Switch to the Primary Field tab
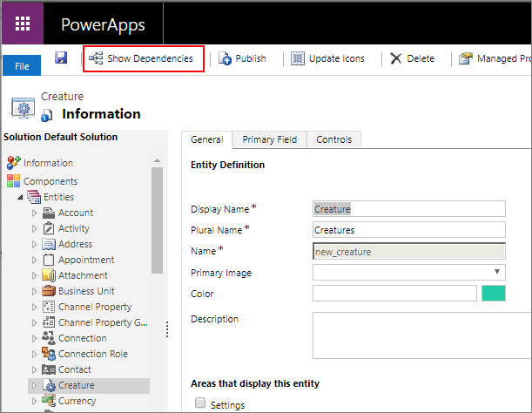 pyautogui.click(x=269, y=139)
